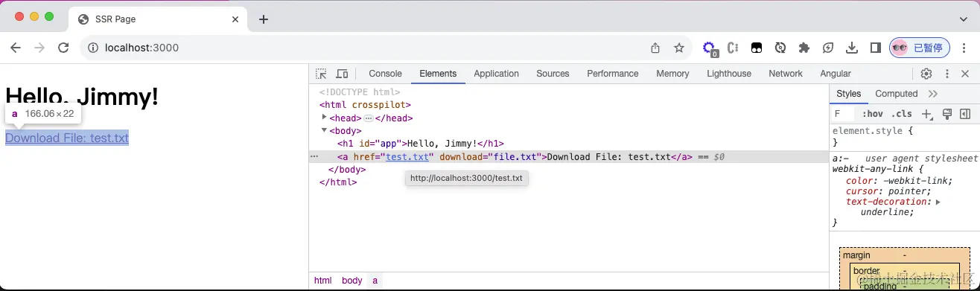Click the circular-arrows clock extension icon

click(x=780, y=48)
